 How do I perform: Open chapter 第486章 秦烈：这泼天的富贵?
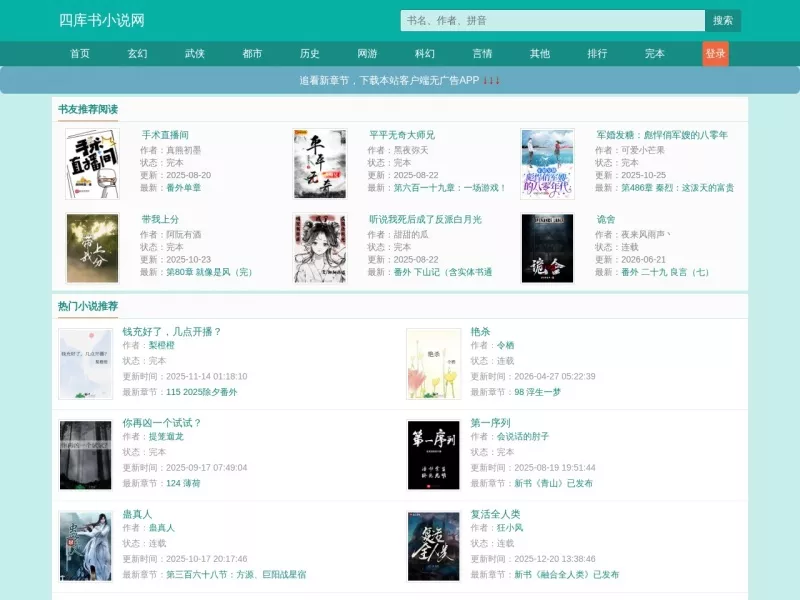coord(677,188)
